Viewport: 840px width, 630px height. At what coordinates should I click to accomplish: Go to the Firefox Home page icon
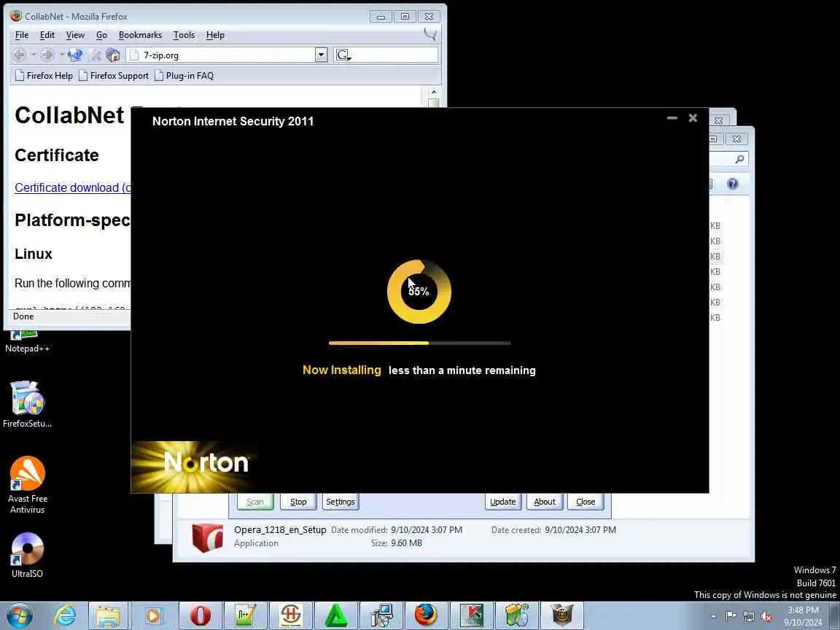point(112,55)
